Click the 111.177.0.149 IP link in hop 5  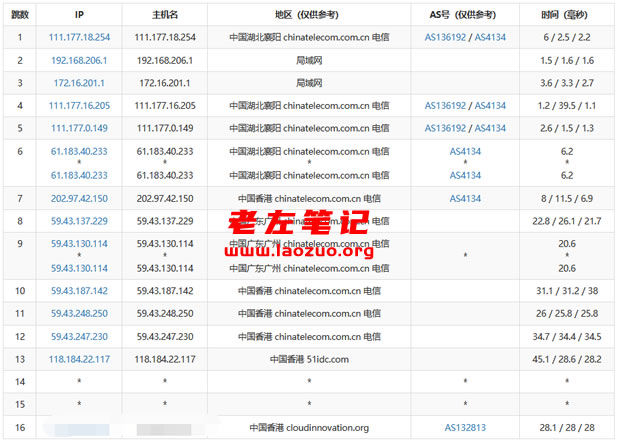point(80,128)
